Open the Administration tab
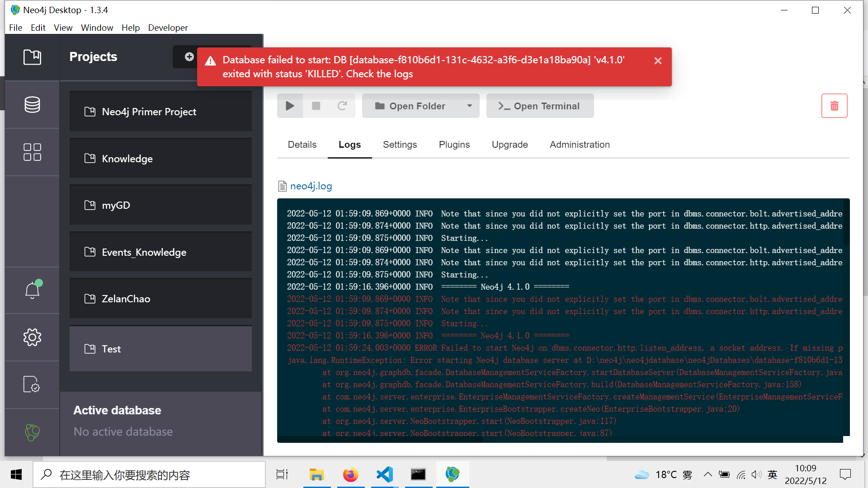 click(580, 145)
